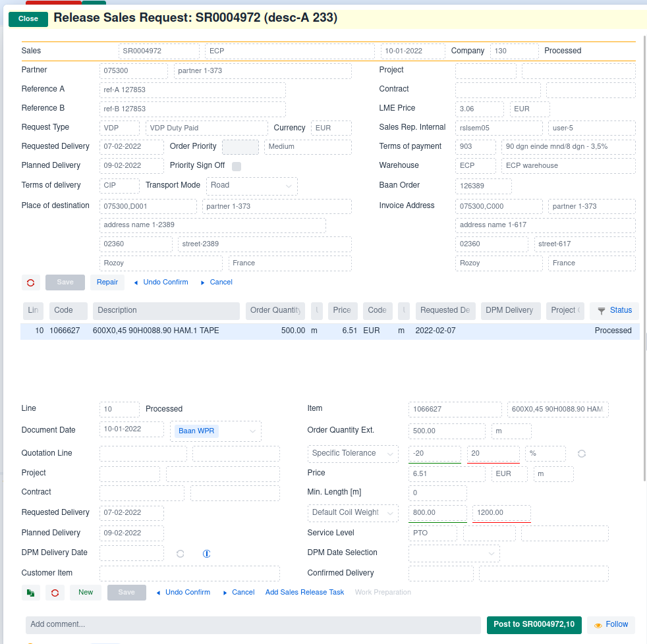Screen dimensions: 647x644
Task: Click Cancel in the header toolbar
Action: [217, 282]
